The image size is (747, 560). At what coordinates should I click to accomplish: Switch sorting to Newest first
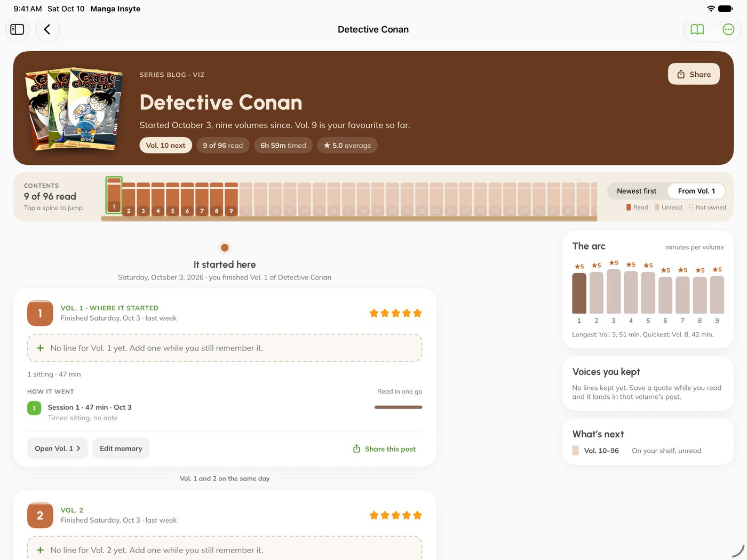(x=637, y=191)
